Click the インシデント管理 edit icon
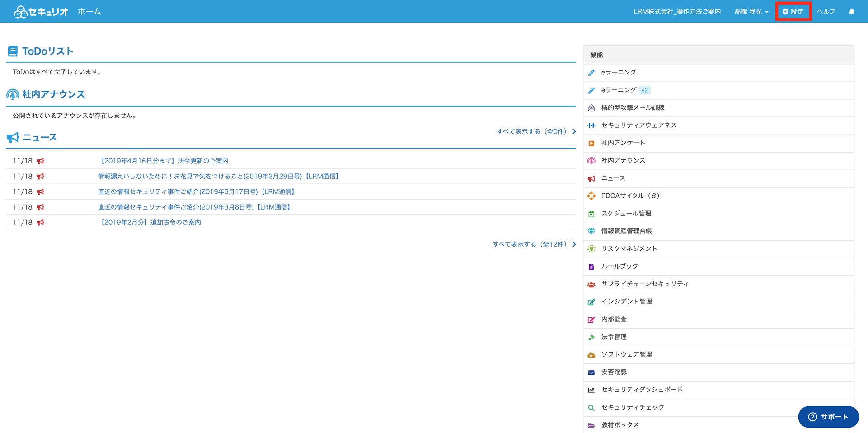 click(x=591, y=302)
